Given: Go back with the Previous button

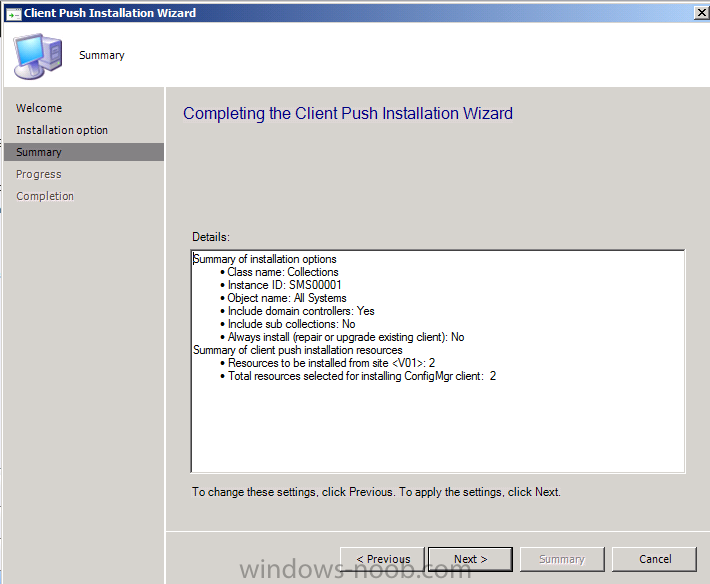Looking at the screenshot, I should 383,559.
